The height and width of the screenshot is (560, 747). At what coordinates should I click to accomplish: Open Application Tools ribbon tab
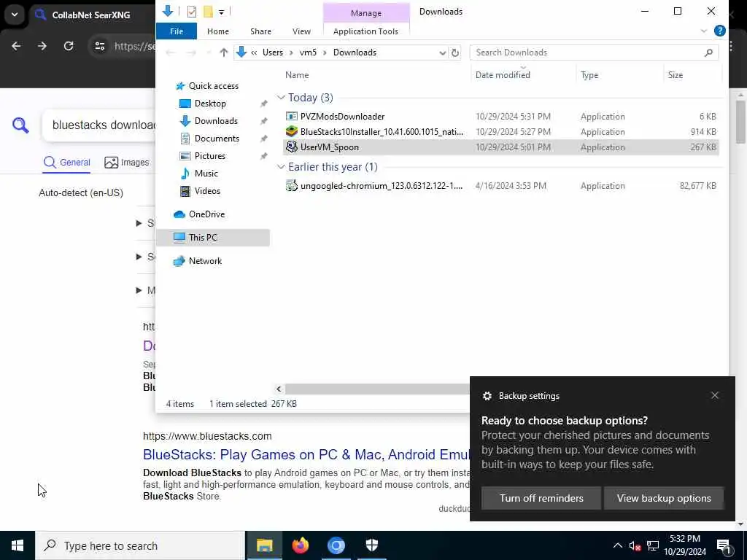click(365, 31)
